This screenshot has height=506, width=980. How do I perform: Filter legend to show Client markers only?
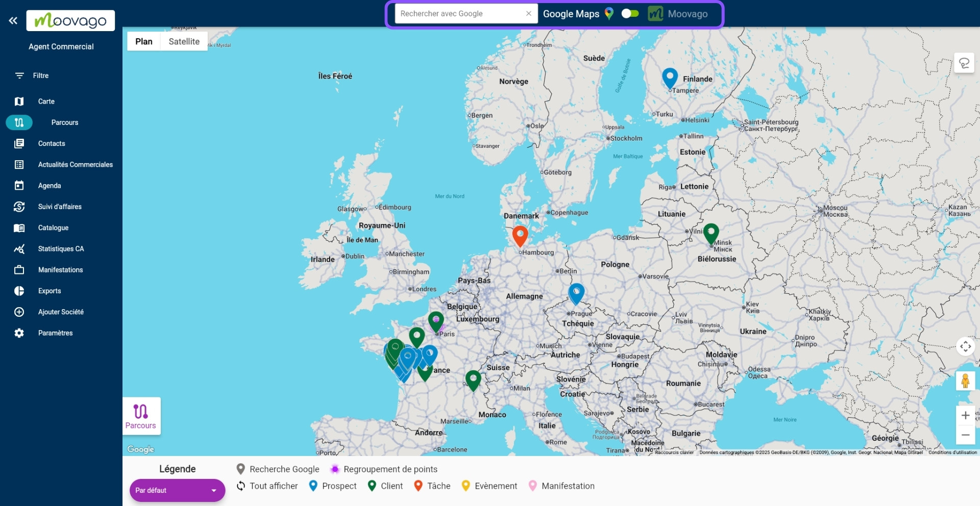click(x=385, y=486)
